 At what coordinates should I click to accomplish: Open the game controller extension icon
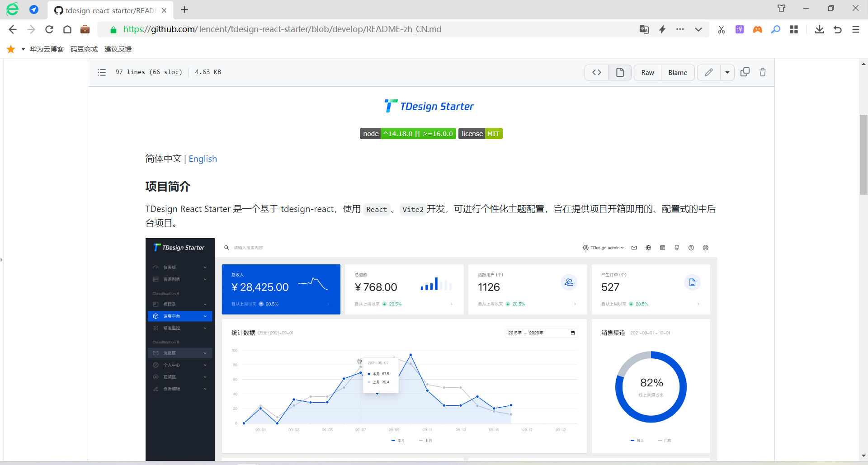coord(758,29)
